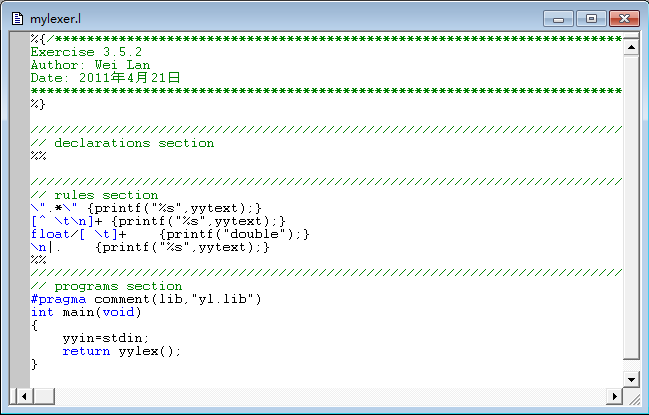Click the '// rules section' comment

tap(94, 195)
